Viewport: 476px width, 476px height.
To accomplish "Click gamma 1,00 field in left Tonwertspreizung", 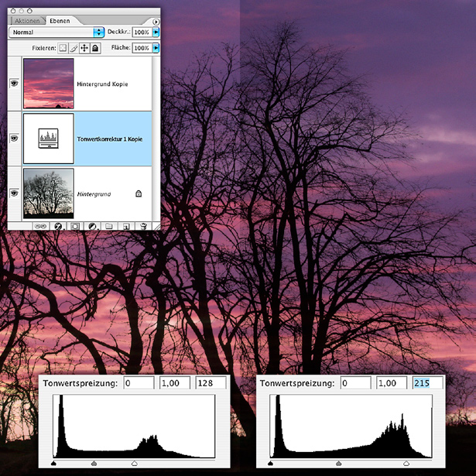I will point(175,383).
